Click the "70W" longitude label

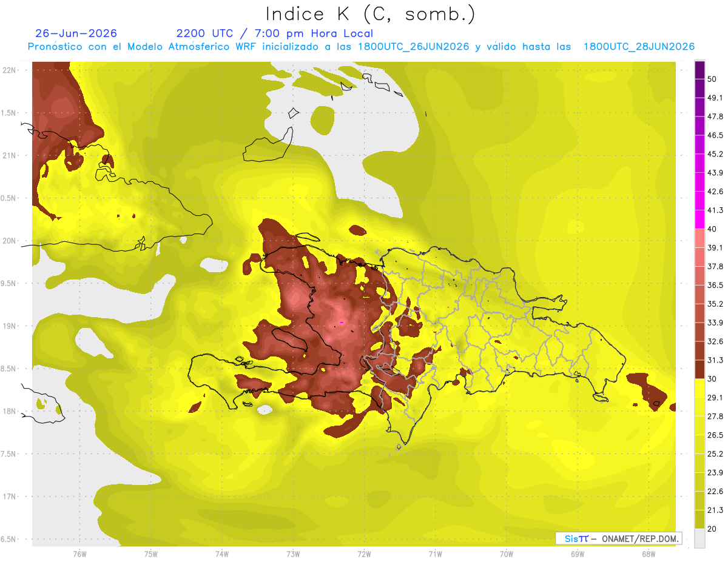tap(507, 554)
